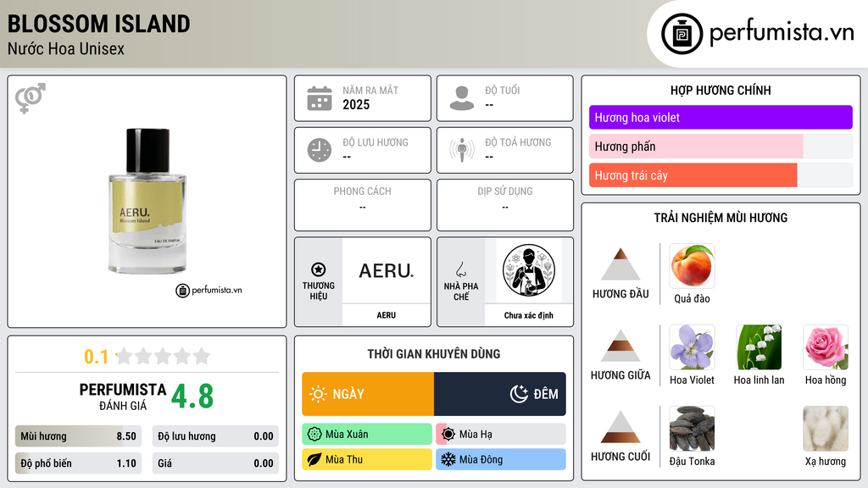Click the Phong cách style box
This screenshot has height=488, width=868.
tap(363, 205)
